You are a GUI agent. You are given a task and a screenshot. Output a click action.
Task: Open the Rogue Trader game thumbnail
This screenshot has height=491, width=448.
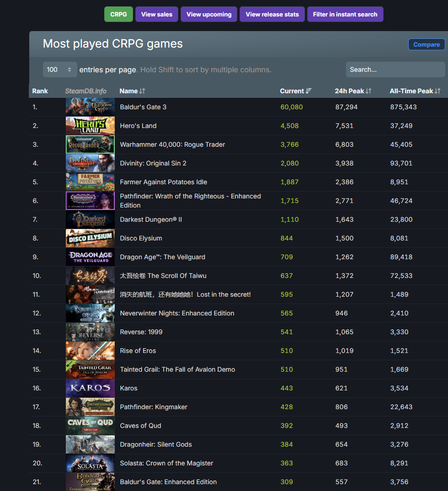[90, 144]
